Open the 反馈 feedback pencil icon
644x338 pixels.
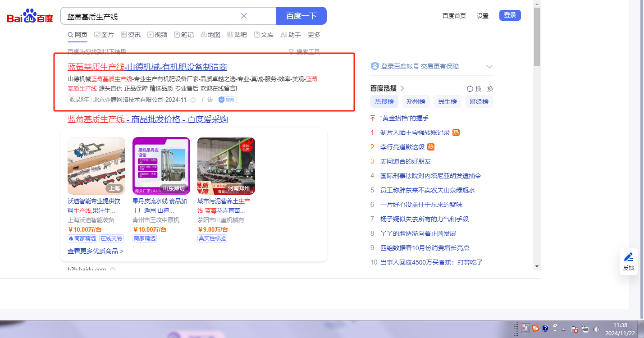[x=628, y=257]
